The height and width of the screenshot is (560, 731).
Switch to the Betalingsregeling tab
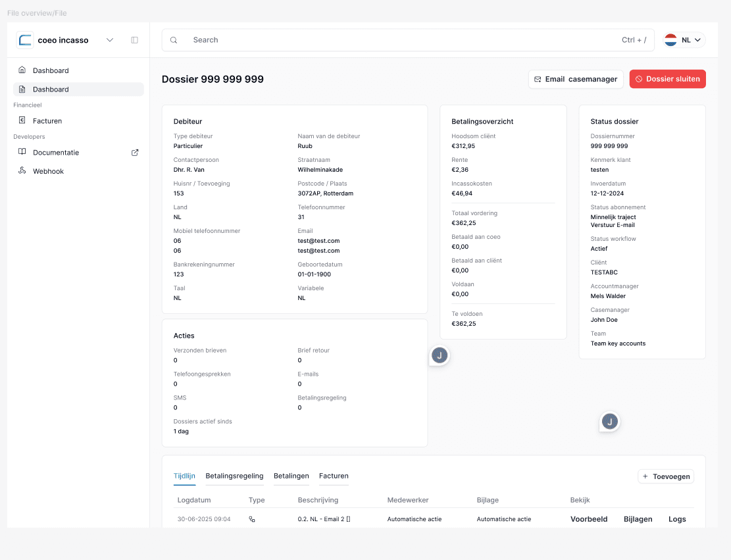234,476
